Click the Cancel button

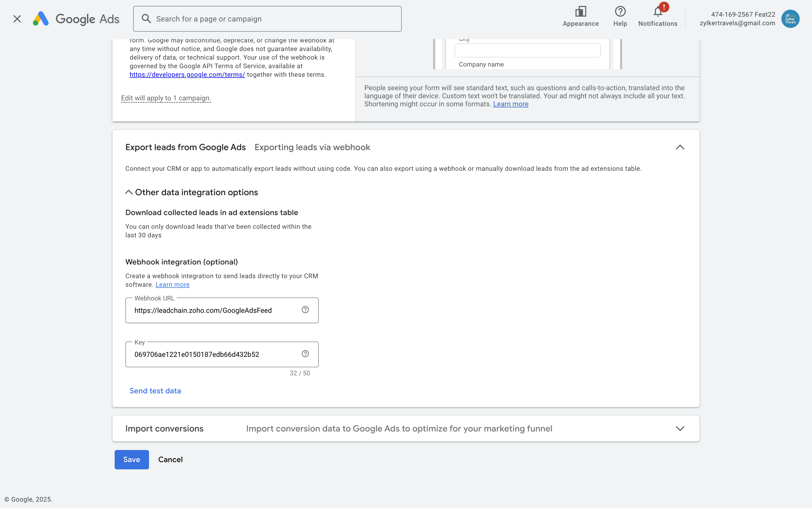tap(170, 459)
